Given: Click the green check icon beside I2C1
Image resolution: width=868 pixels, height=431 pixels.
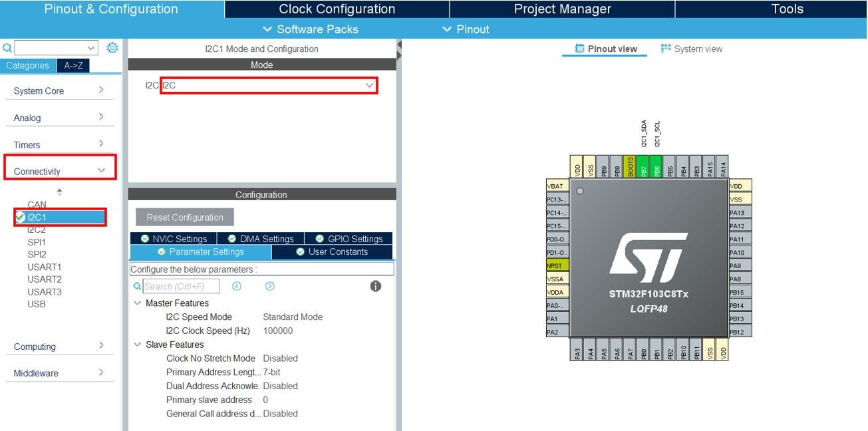Looking at the screenshot, I should coord(20,217).
